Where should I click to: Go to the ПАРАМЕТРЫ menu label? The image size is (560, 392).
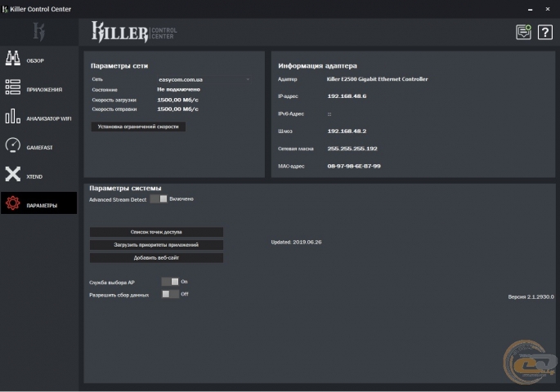tap(42, 206)
